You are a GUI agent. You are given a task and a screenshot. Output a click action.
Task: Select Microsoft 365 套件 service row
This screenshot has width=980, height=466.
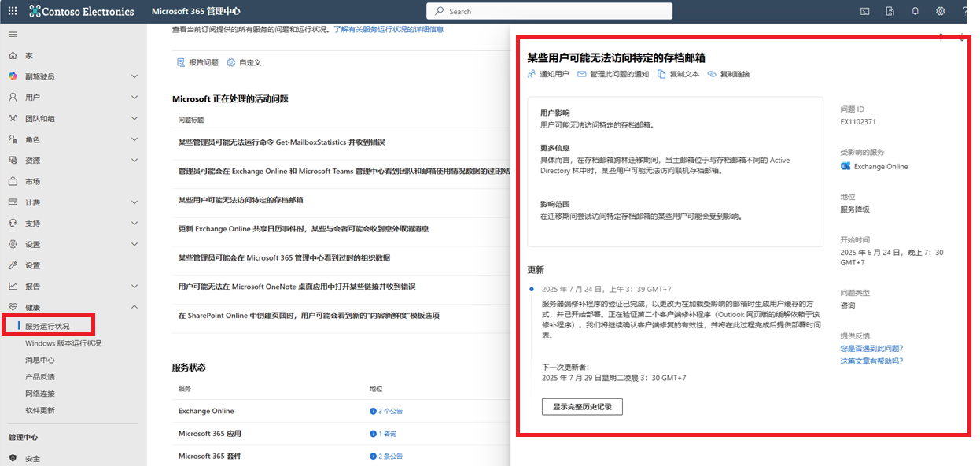[210, 456]
